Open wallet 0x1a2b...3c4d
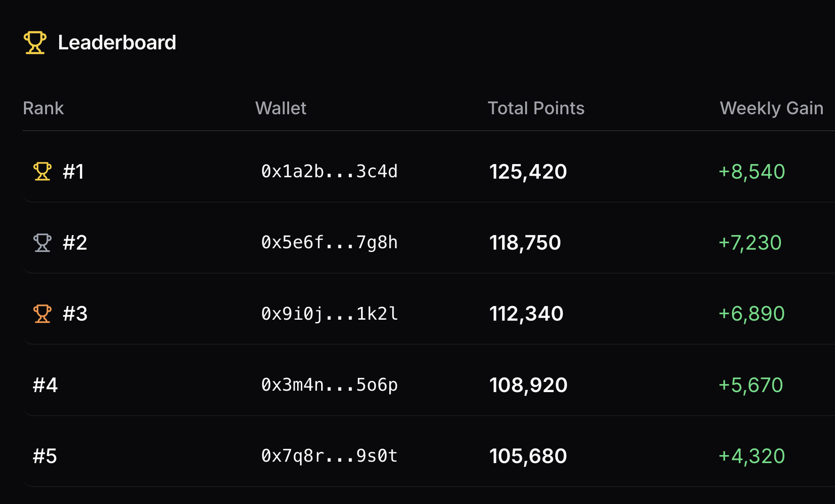Screen dimensions: 835x504 pos(330,172)
